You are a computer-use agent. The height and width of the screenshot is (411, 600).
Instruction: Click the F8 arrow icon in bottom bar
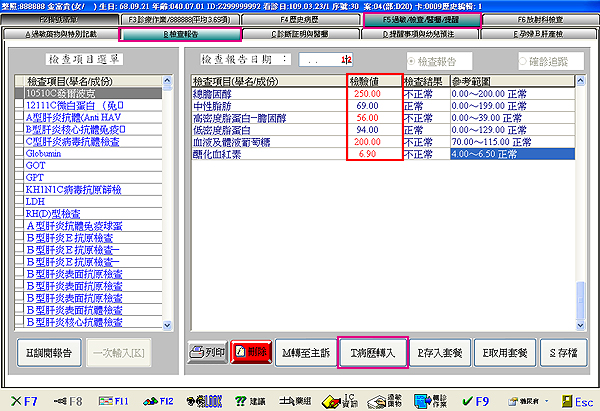(68, 402)
